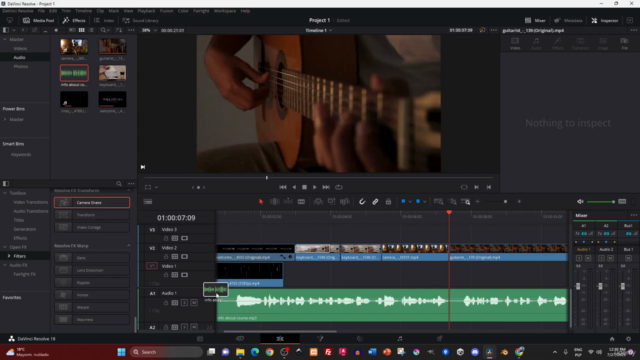
Task: Open the flag color dropdown arrow
Action: [410, 202]
